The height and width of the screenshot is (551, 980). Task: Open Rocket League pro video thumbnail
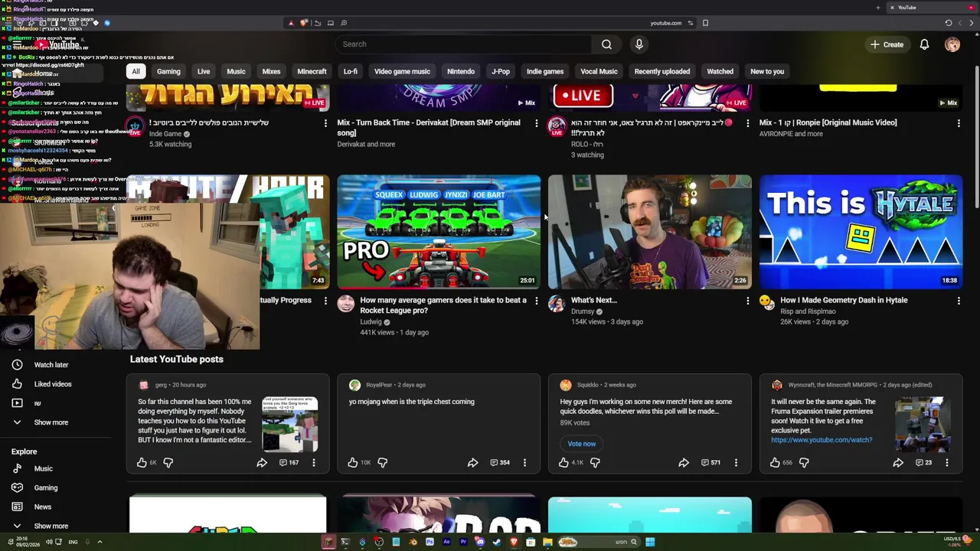pyautogui.click(x=439, y=232)
